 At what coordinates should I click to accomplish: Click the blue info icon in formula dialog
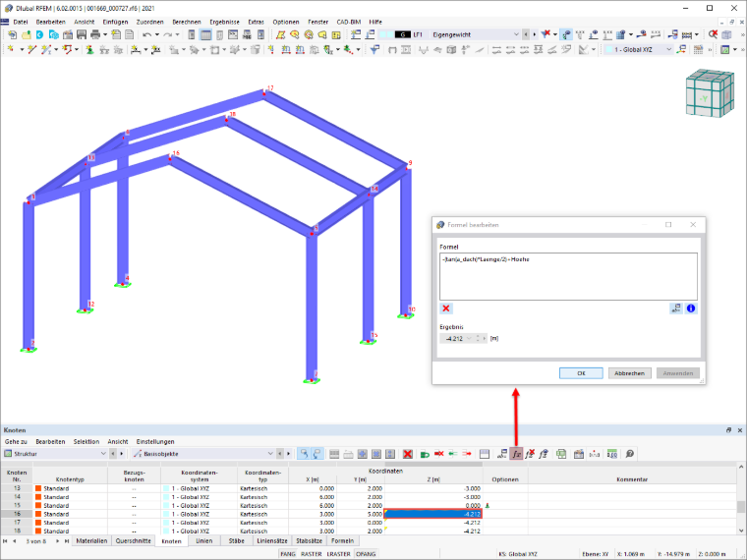click(691, 308)
